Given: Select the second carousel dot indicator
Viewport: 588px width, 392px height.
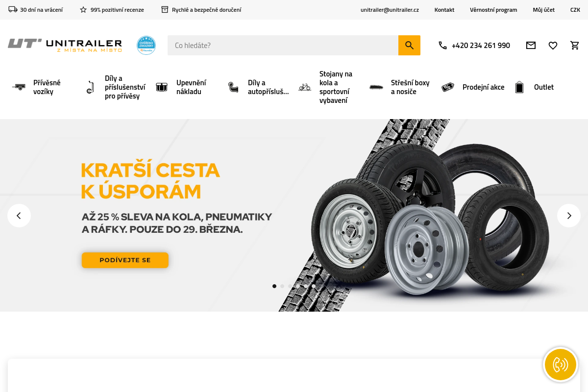Looking at the screenshot, I should click(282, 286).
